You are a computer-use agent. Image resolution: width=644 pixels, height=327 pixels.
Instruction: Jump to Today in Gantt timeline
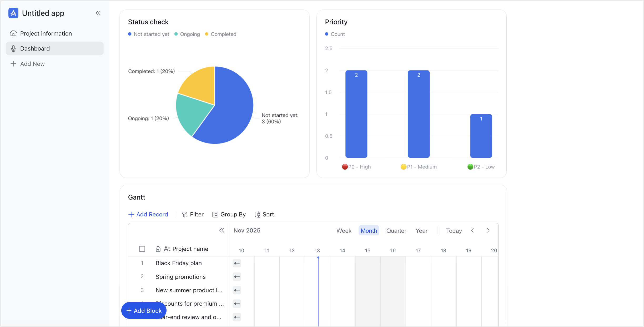coord(454,231)
